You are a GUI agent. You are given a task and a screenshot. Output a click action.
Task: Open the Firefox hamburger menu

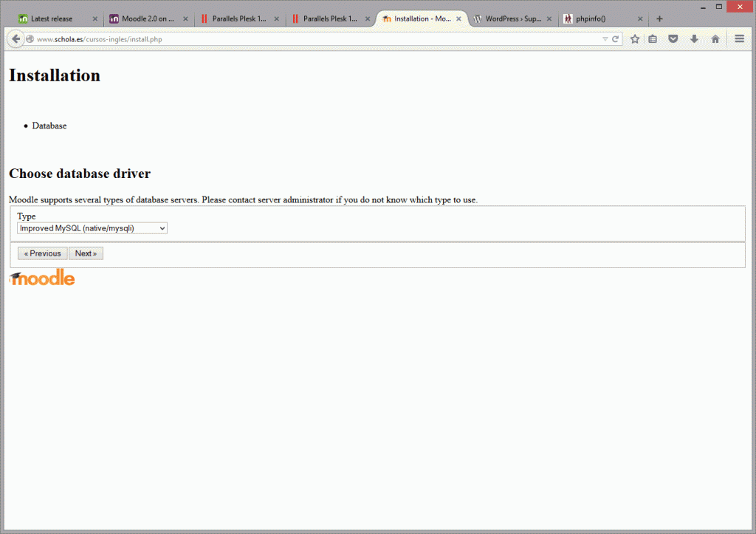740,38
